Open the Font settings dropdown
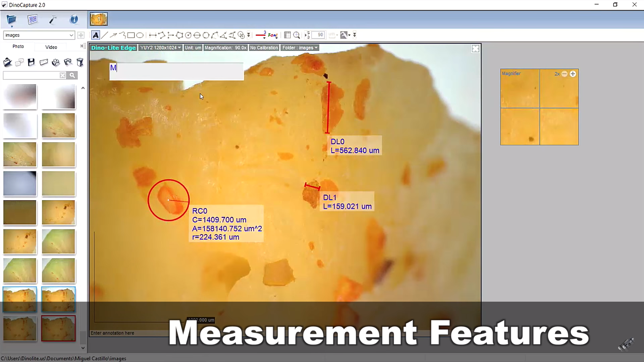 pyautogui.click(x=273, y=35)
